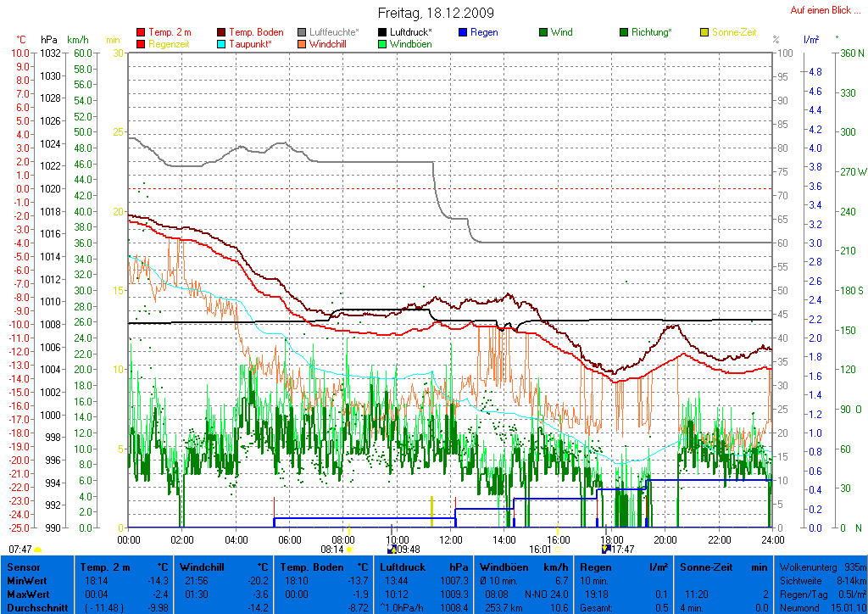
Task: Click the bright green Windböen legend square
Action: pos(382,44)
